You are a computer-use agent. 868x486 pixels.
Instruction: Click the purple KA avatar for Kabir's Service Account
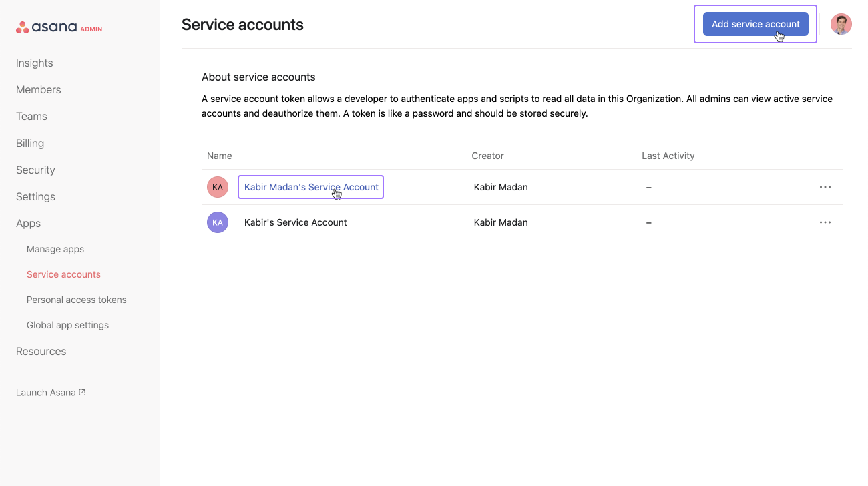point(218,222)
